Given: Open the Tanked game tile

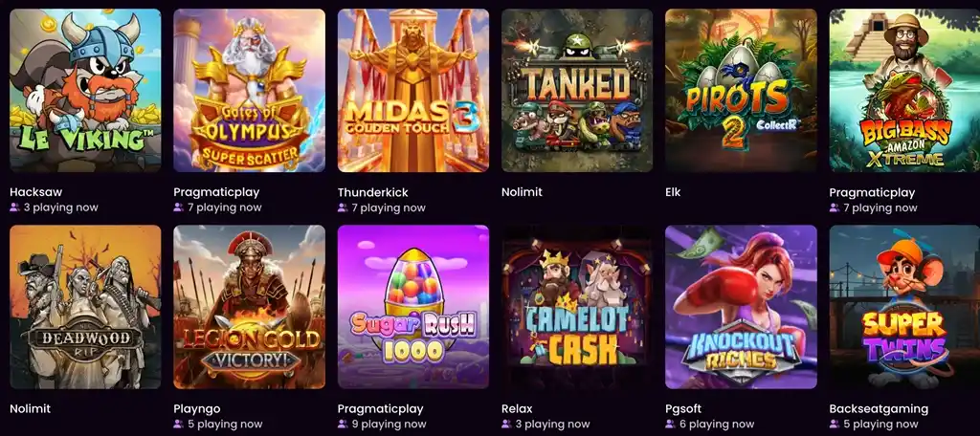Looking at the screenshot, I should coord(577,91).
